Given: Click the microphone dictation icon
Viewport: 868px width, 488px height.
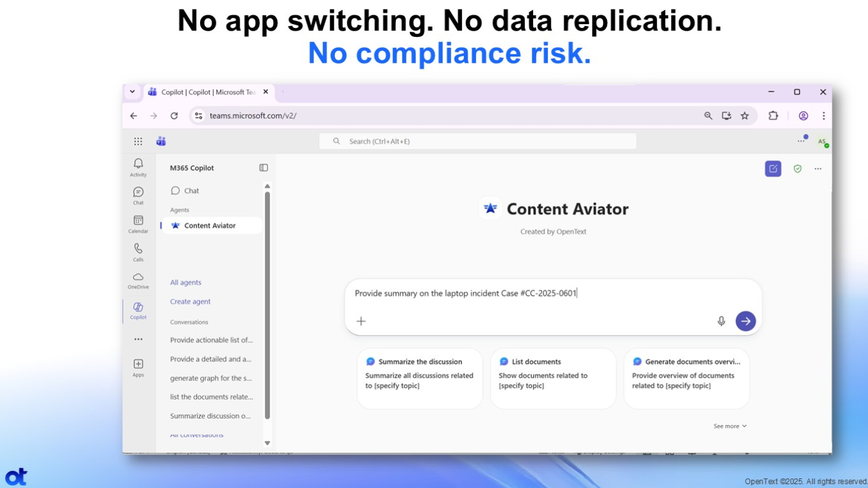Looking at the screenshot, I should (x=721, y=321).
